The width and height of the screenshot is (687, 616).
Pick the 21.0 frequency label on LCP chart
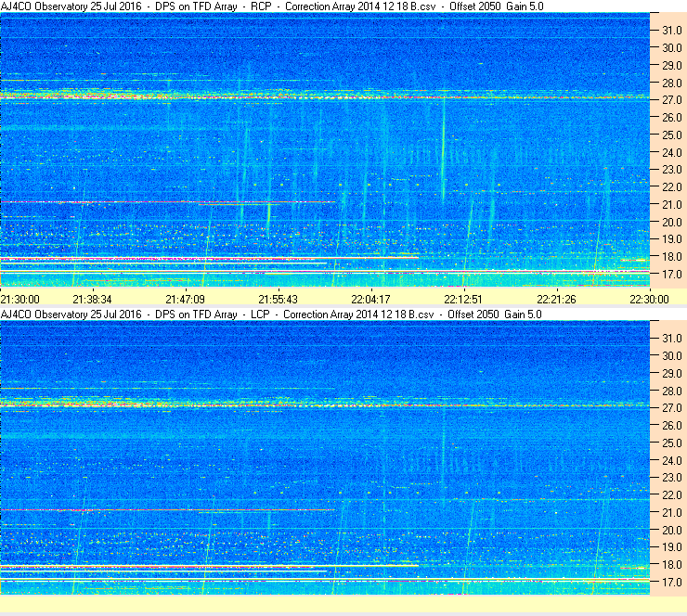672,513
